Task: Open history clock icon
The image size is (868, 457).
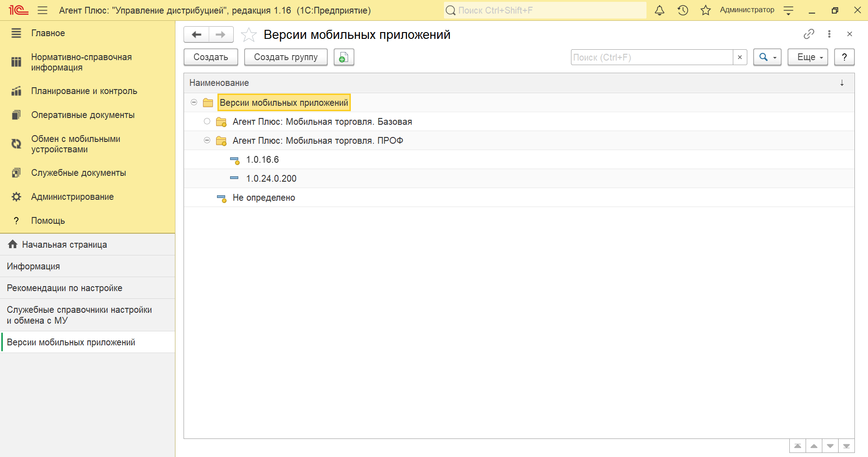Action: coord(683,10)
